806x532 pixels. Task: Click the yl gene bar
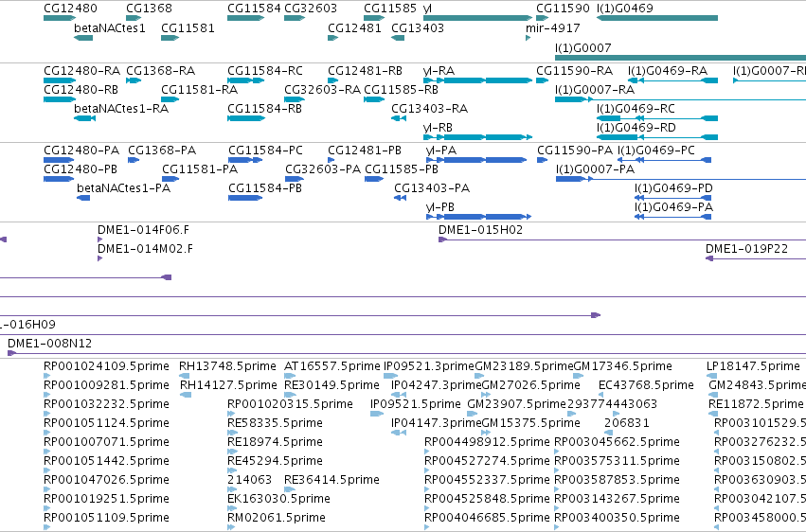pos(478,18)
